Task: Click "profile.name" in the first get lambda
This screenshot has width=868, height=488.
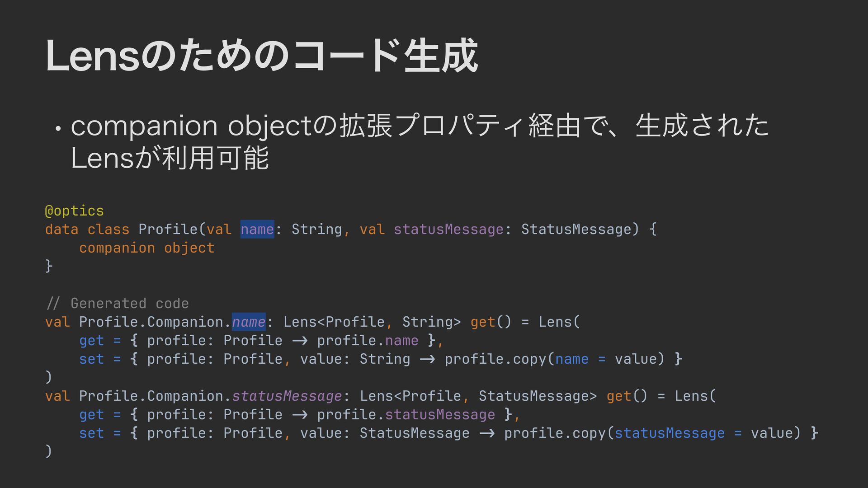Action: click(367, 340)
